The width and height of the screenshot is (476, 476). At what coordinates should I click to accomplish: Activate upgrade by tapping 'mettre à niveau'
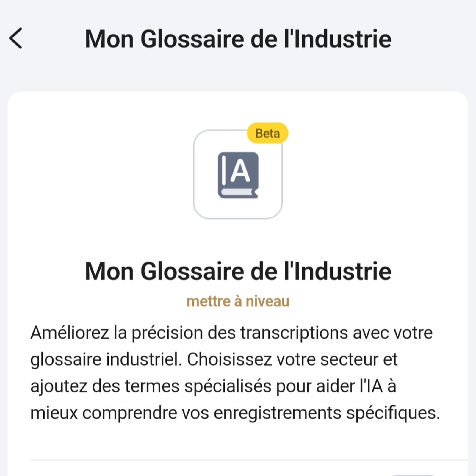tap(238, 301)
